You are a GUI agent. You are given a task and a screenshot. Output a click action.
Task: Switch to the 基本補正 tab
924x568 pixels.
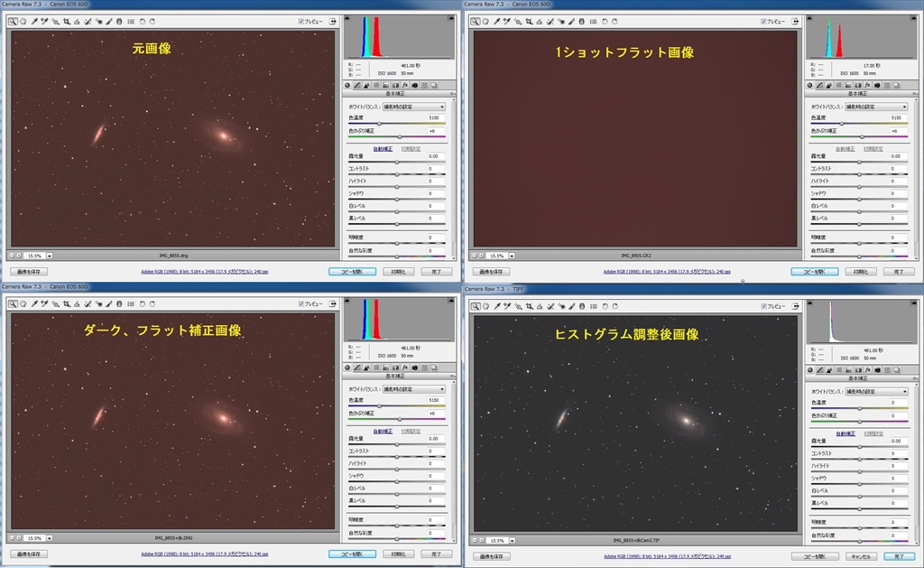click(x=346, y=85)
